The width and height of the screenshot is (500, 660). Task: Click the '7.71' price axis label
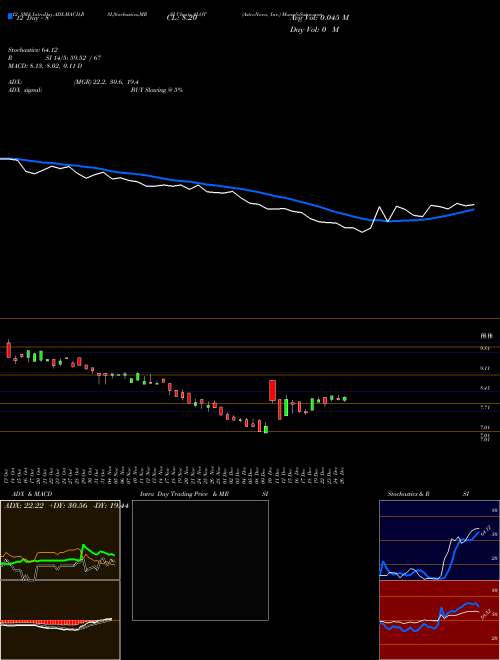tap(485, 407)
